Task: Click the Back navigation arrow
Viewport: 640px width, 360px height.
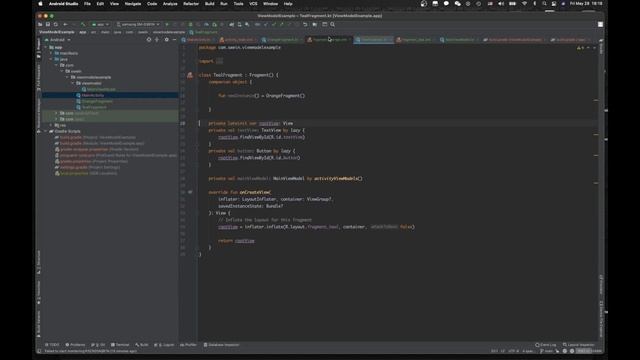Action: [65, 24]
